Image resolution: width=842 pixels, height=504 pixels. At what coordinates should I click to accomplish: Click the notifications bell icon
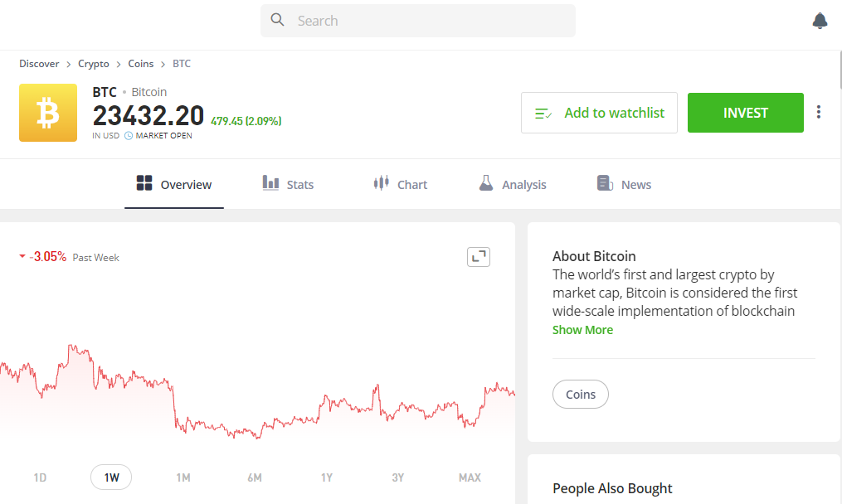pos(820,21)
